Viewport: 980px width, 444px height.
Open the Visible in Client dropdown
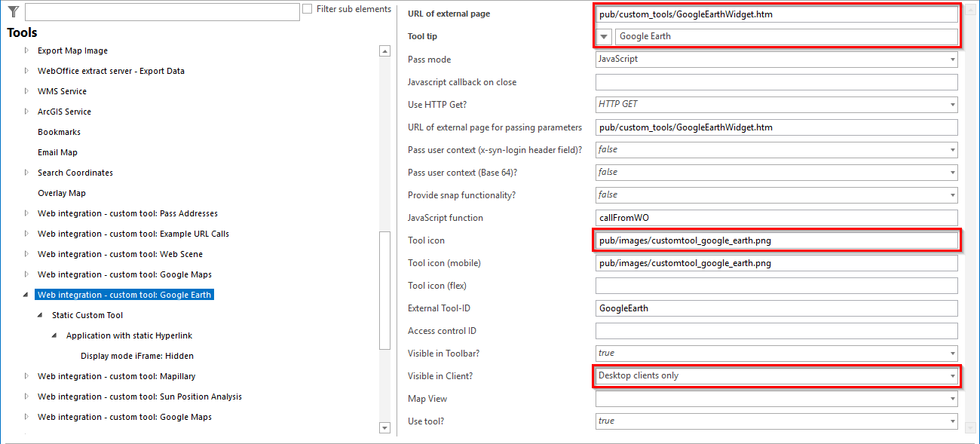pyautogui.click(x=951, y=375)
